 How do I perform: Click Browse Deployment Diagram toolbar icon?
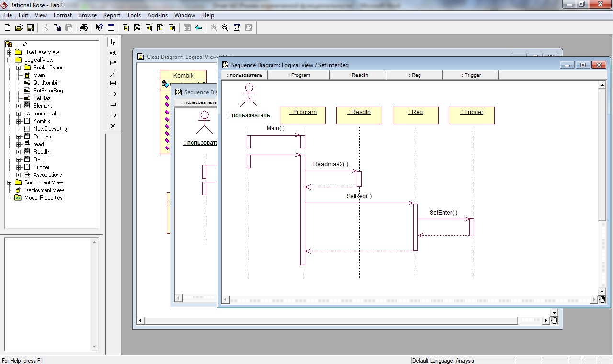172,28
